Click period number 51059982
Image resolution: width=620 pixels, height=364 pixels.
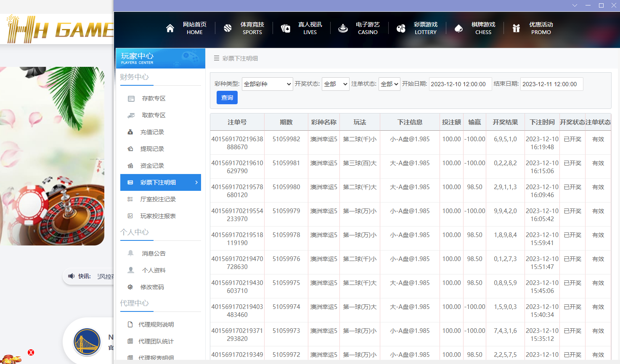286,139
